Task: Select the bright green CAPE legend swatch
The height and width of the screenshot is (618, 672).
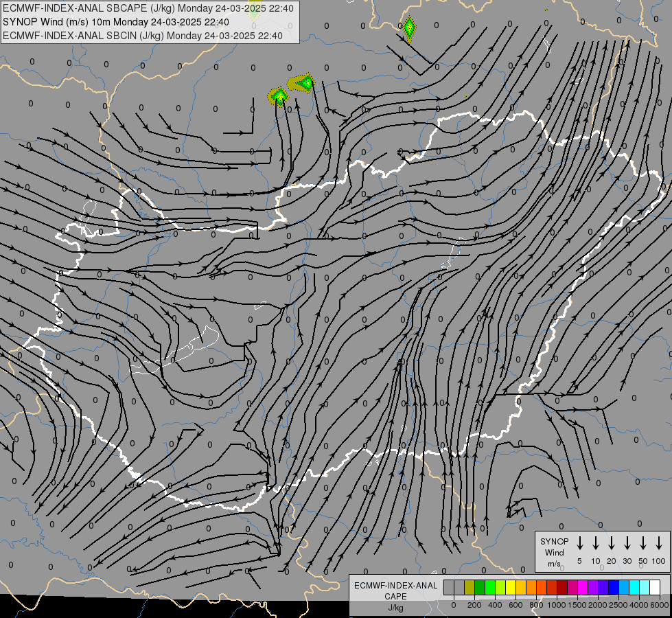Action: click(490, 588)
